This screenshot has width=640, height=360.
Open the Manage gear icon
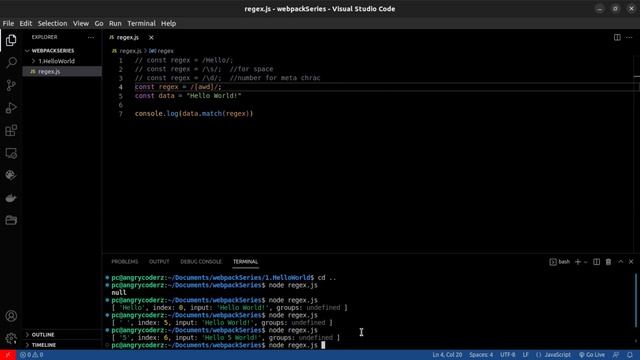[11, 338]
